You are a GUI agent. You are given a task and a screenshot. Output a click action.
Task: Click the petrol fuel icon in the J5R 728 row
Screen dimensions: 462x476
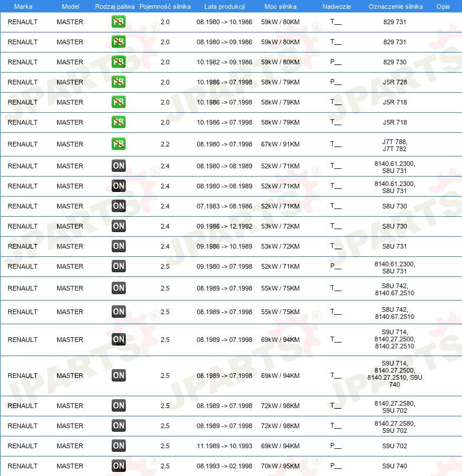click(119, 82)
